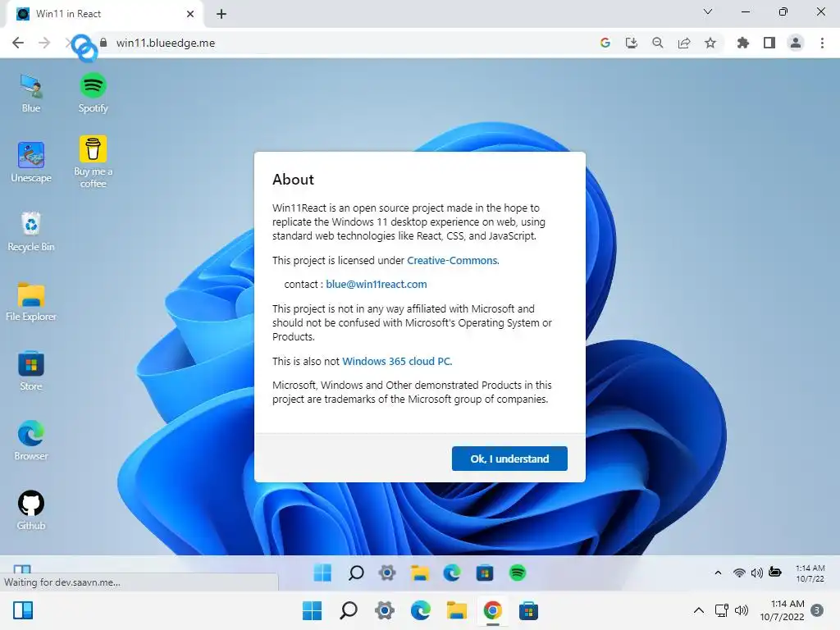Viewport: 840px width, 630px height.
Task: Click Chrome icon in host taskbar
Action: pos(492,610)
